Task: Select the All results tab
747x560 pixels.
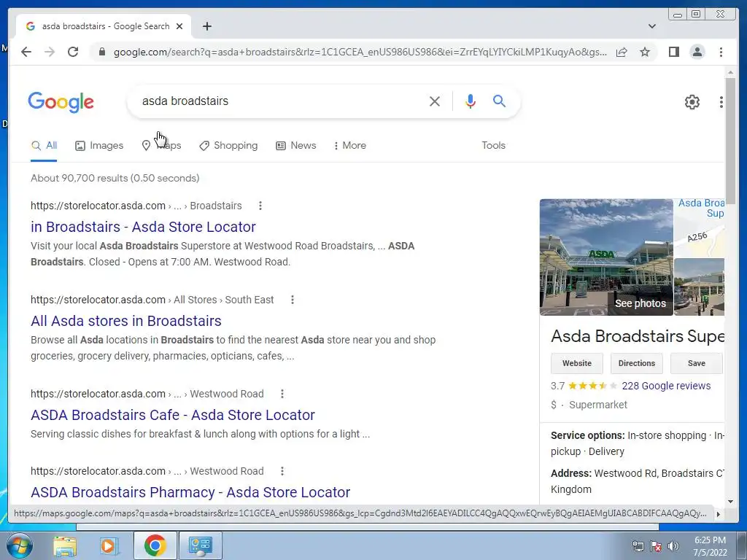Action: pos(44,146)
